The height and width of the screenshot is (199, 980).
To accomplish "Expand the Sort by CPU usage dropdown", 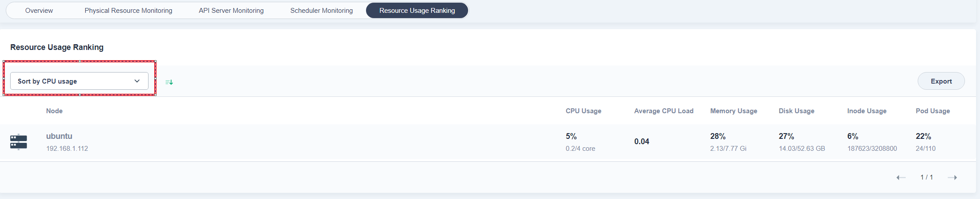I will click(79, 81).
